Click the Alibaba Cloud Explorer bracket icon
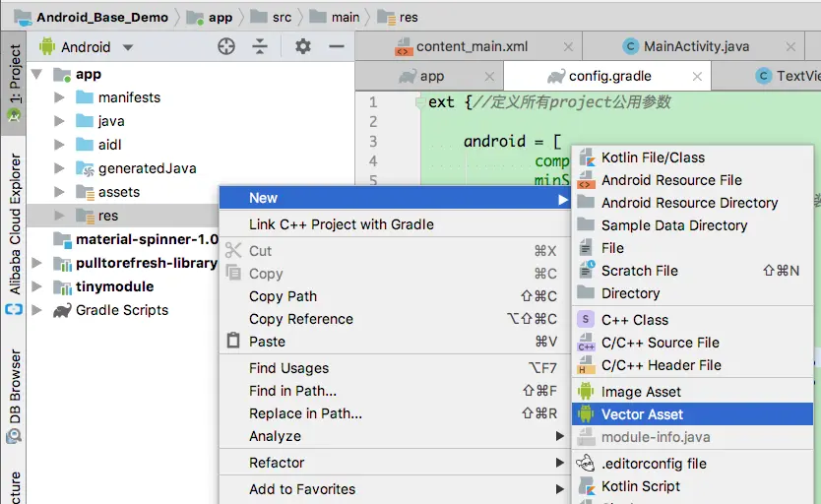The height and width of the screenshot is (504, 821). 14,309
